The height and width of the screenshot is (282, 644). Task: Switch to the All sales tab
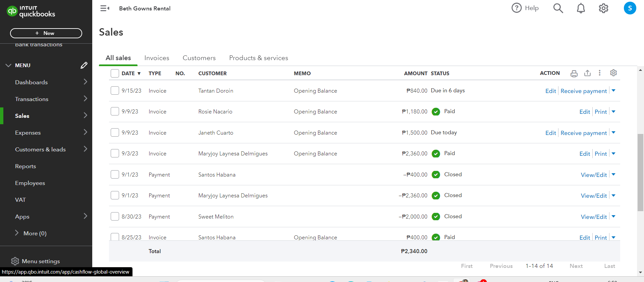tap(118, 58)
